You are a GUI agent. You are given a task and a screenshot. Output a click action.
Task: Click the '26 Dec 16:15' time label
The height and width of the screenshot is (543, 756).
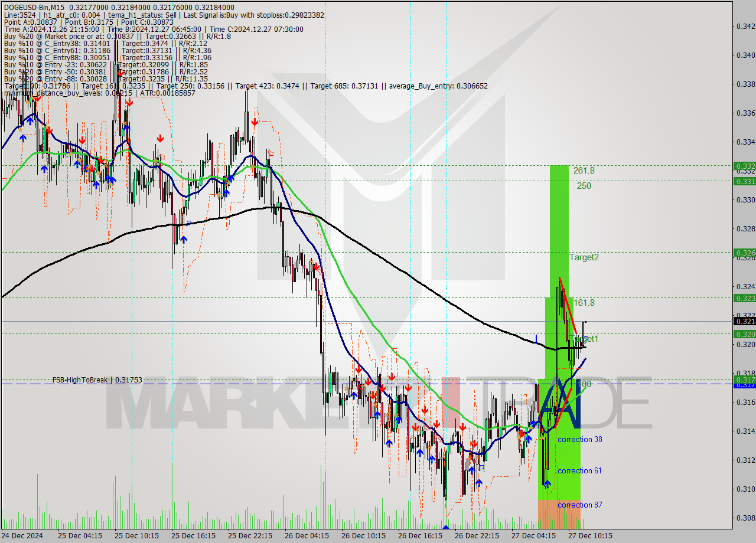[420, 536]
